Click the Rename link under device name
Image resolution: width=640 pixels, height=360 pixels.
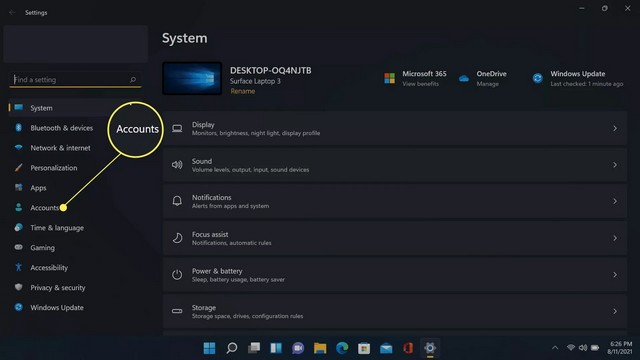pos(242,91)
